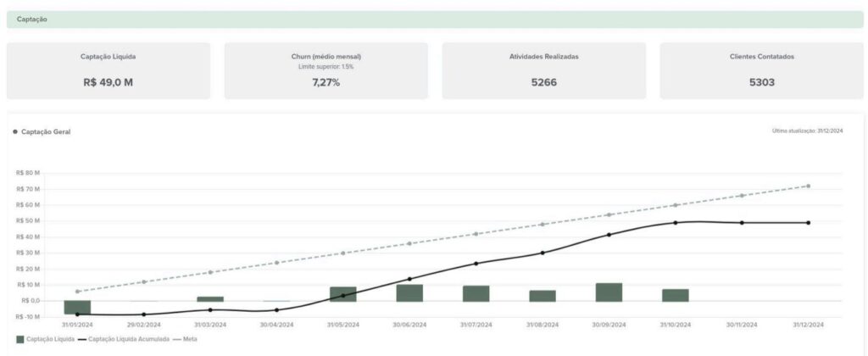Screen dimensions: 868x356
Task: Click the Churn (médio mensal) card title
Action: (x=326, y=57)
